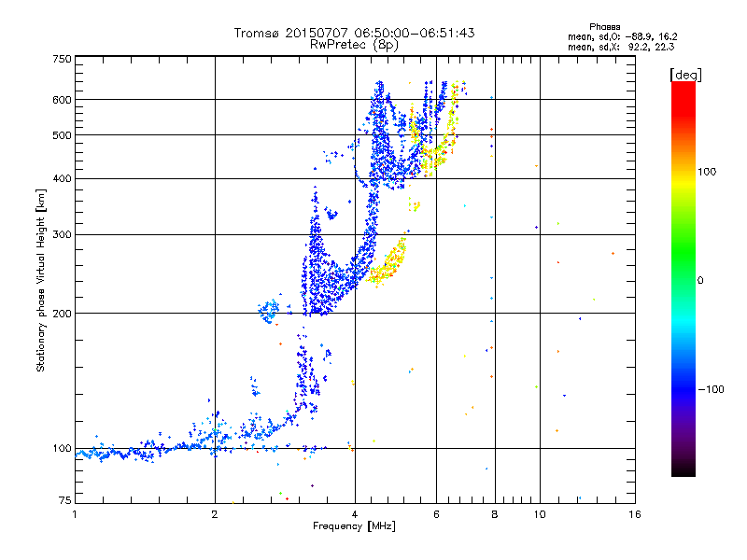Click the '[deg]' colorbar unit label
Image resolution: width=747 pixels, height=560 pixels.
685,75
